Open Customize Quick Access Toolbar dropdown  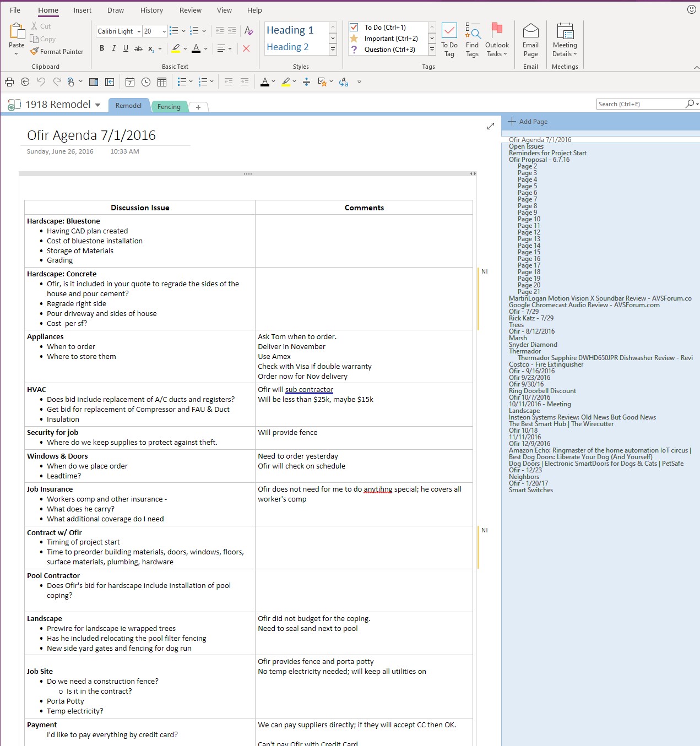point(359,81)
